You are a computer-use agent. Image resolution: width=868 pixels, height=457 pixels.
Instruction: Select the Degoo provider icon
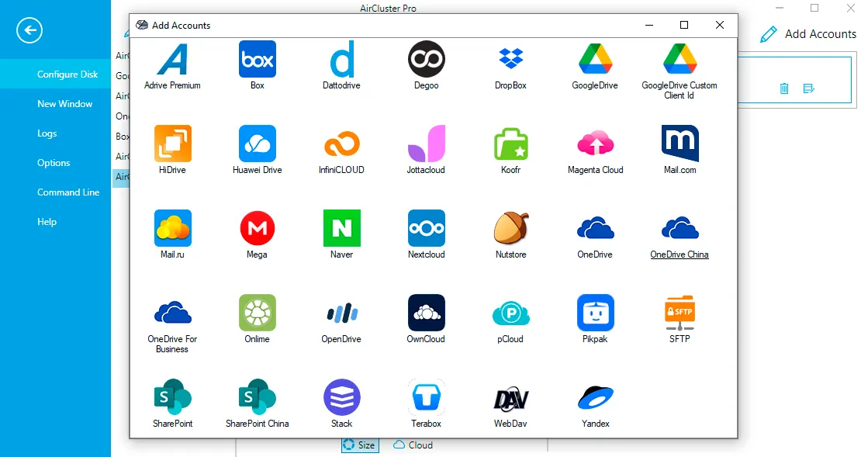point(427,59)
